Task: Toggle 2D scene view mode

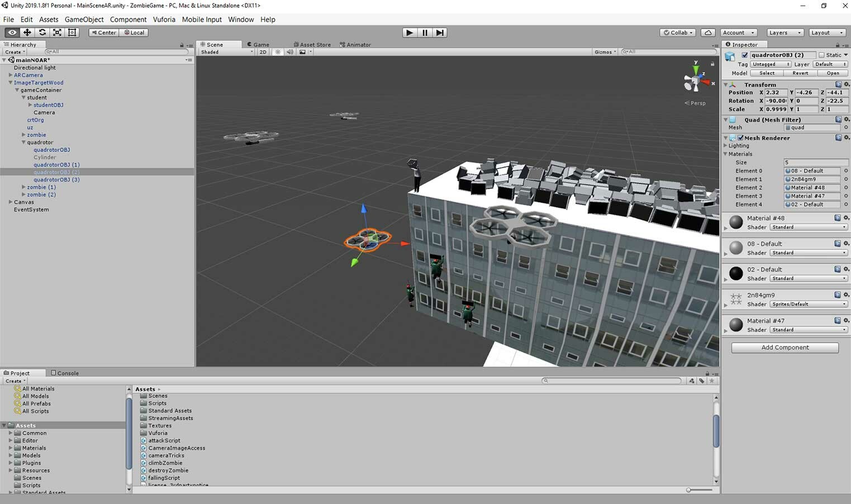Action: point(263,52)
